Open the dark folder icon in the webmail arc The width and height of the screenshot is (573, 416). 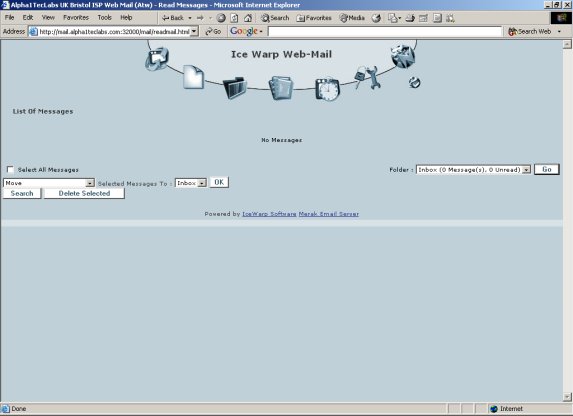click(235, 88)
